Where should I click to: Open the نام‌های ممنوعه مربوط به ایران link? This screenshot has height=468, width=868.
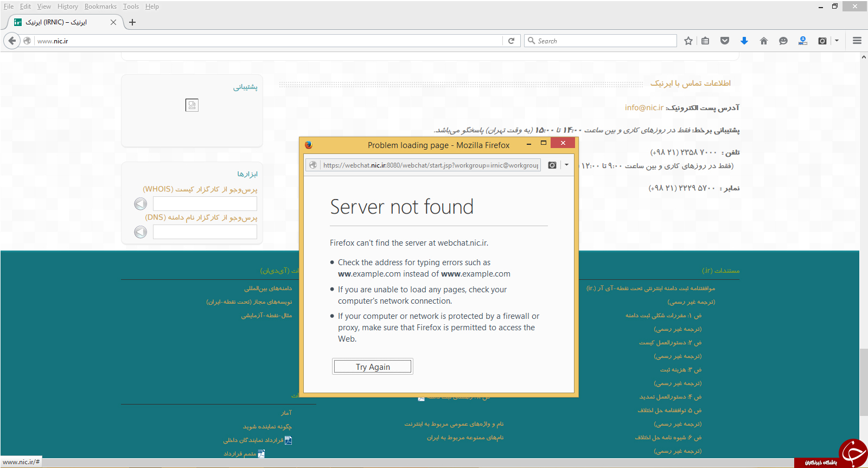click(465, 438)
